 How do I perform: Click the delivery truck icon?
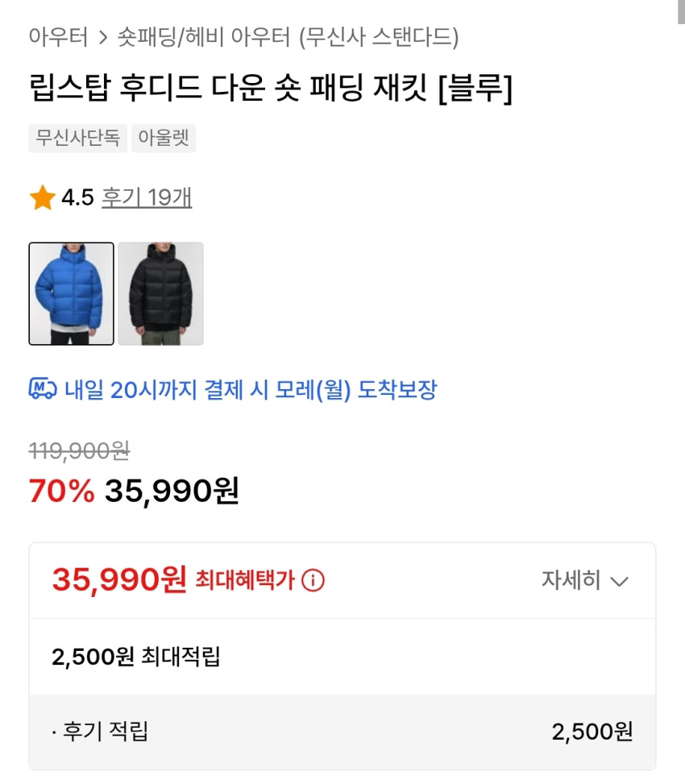pyautogui.click(x=43, y=390)
